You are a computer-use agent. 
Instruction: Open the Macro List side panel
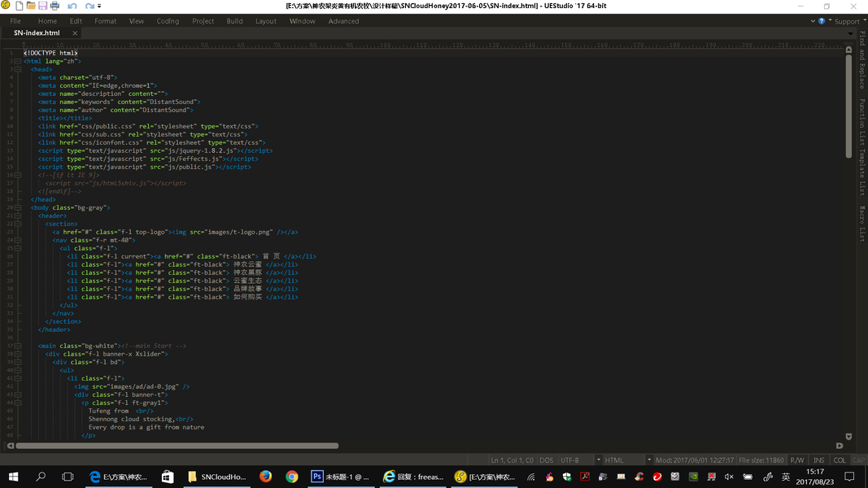pos(862,224)
